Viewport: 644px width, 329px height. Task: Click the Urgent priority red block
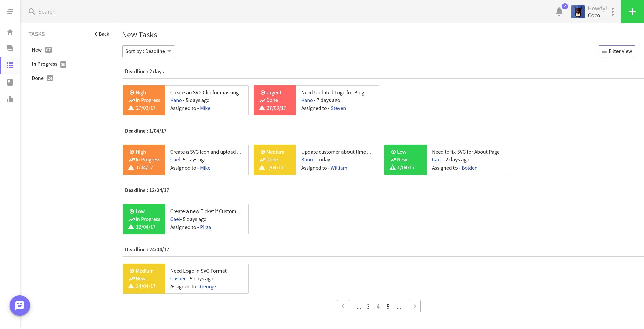click(275, 100)
